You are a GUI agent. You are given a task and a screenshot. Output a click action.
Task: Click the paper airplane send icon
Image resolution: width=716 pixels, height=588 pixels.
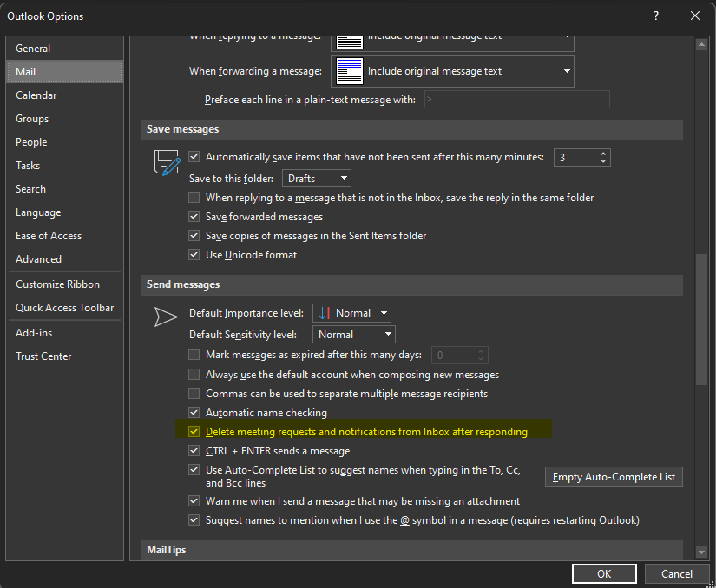click(166, 317)
